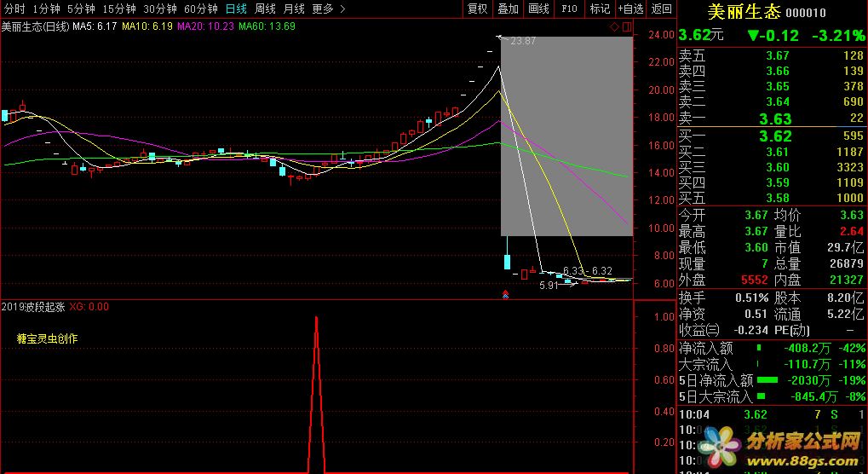Click the 5.91 low price label
Viewport: 868px width, 474px height.
(549, 286)
